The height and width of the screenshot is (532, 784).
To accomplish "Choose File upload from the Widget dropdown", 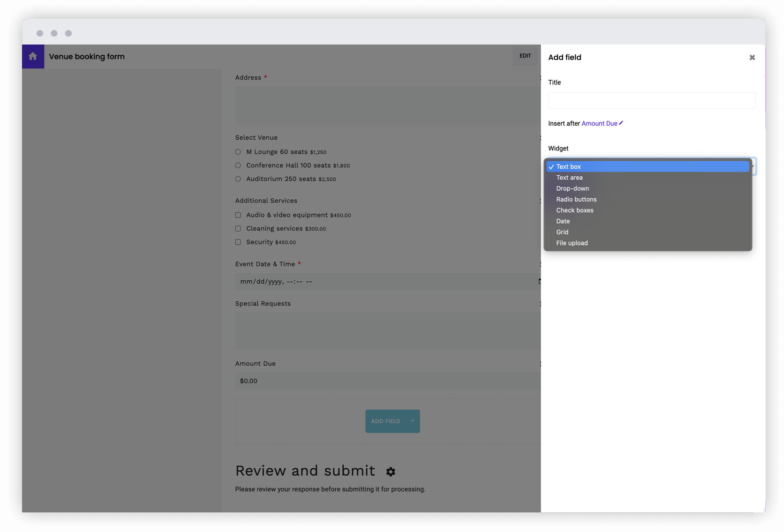I will pos(572,243).
